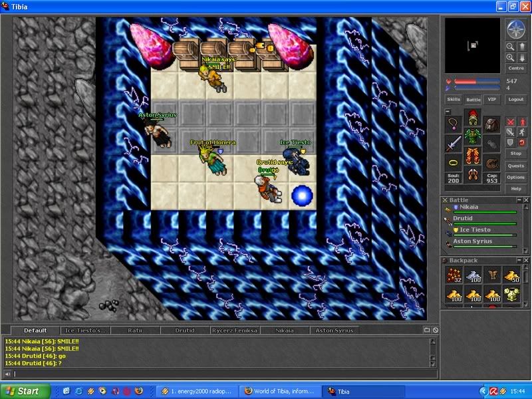Image resolution: width=532 pixels, height=399 pixels.
Task: Close the Battle panel
Action: [x=526, y=200]
